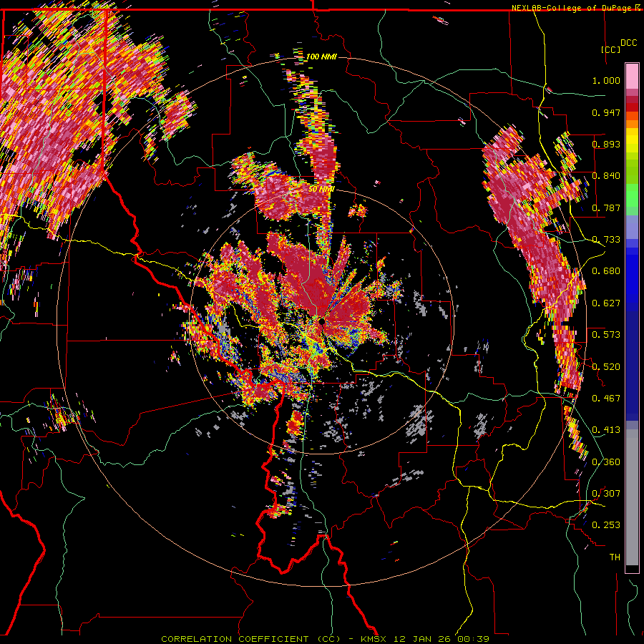Viewport: 644px width, 644px height.
Task: Click the 0.467 color scale value
Action: [606, 399]
